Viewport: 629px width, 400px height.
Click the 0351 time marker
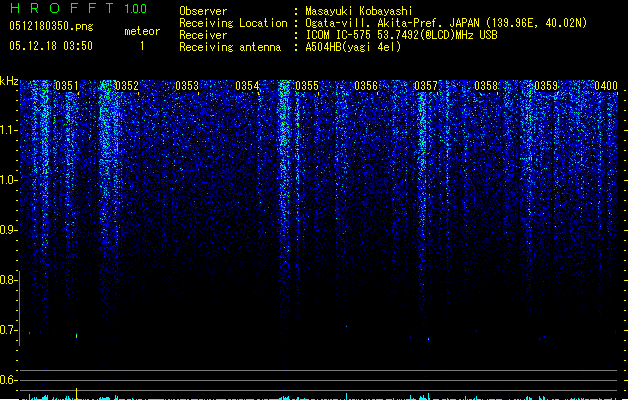67,86
